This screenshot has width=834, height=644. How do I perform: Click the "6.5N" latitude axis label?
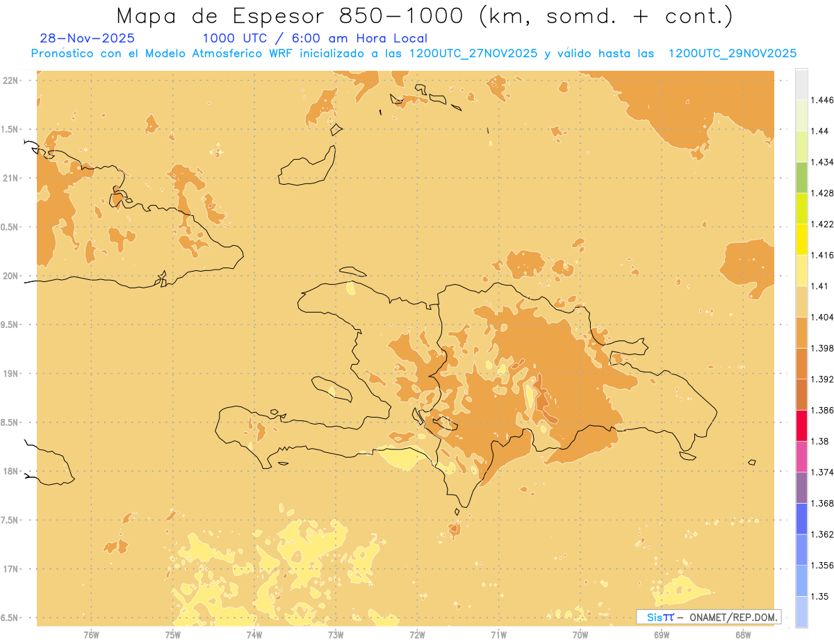click(x=10, y=618)
